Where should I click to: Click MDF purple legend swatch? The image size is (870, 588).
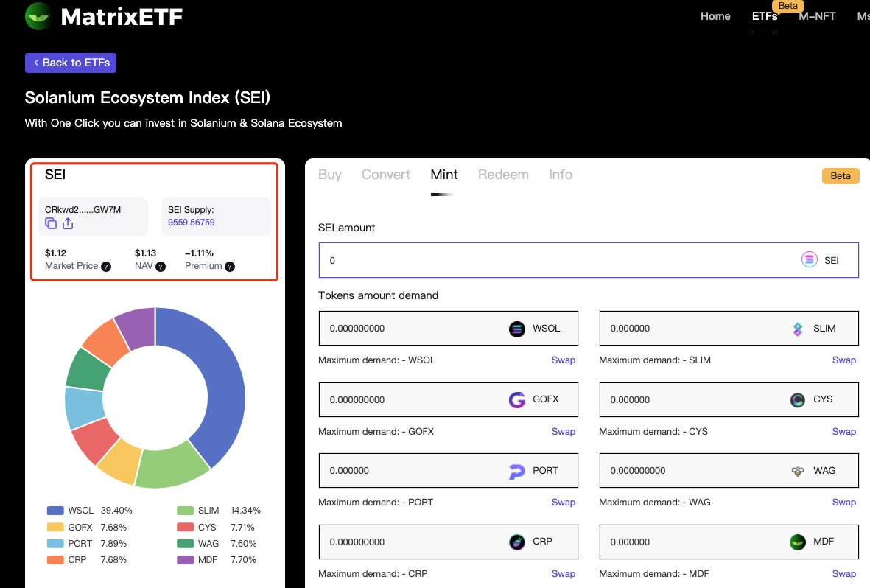(186, 560)
